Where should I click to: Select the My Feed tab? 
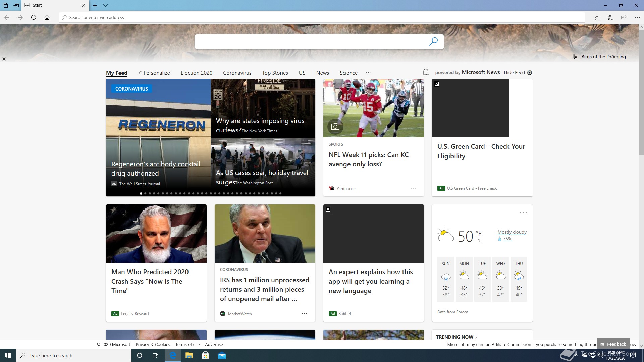click(117, 73)
